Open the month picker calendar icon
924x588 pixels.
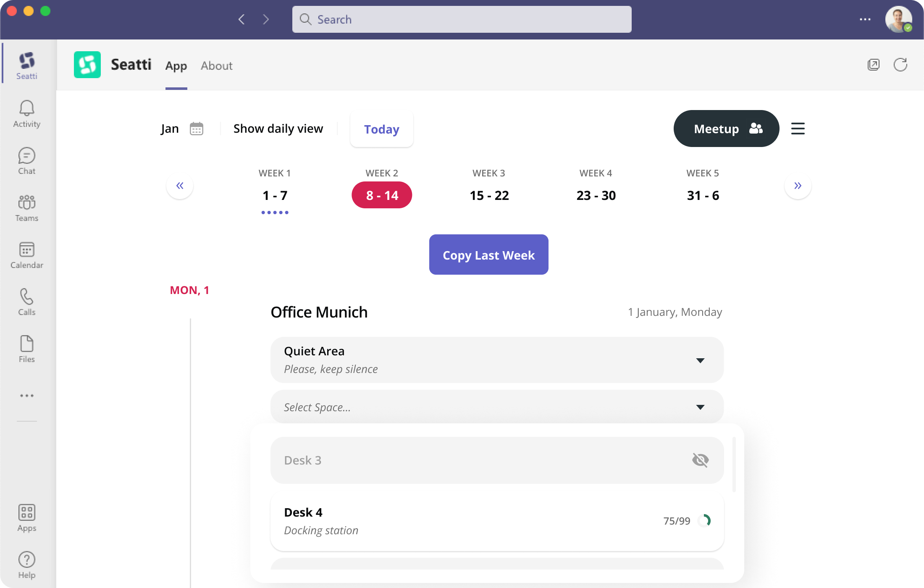click(x=197, y=129)
